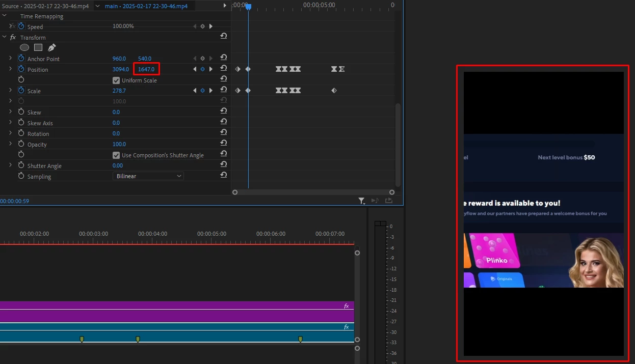The height and width of the screenshot is (364, 635).
Task: Toggle animation stopwatch for Speed
Action: tap(21, 26)
